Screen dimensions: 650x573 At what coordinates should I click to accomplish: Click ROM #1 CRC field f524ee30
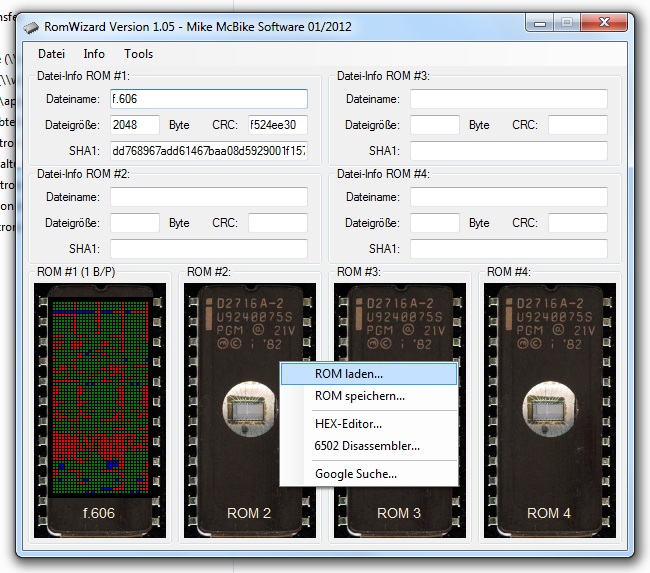[277, 125]
